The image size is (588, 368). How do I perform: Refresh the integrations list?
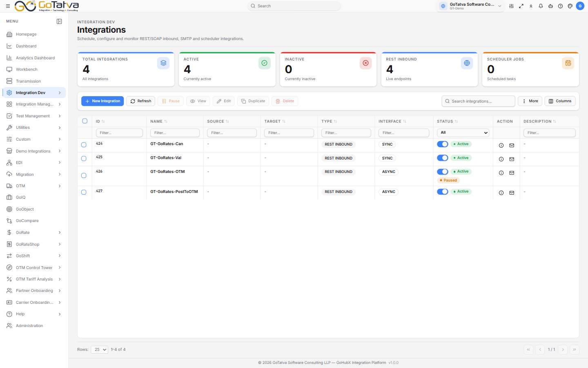(x=141, y=101)
